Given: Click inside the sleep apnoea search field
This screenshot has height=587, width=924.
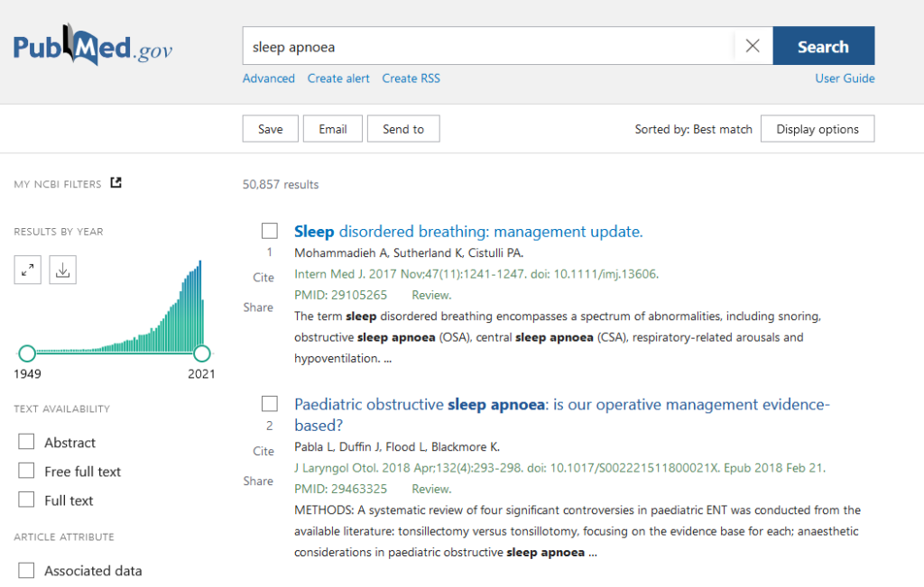Looking at the screenshot, I should point(487,46).
